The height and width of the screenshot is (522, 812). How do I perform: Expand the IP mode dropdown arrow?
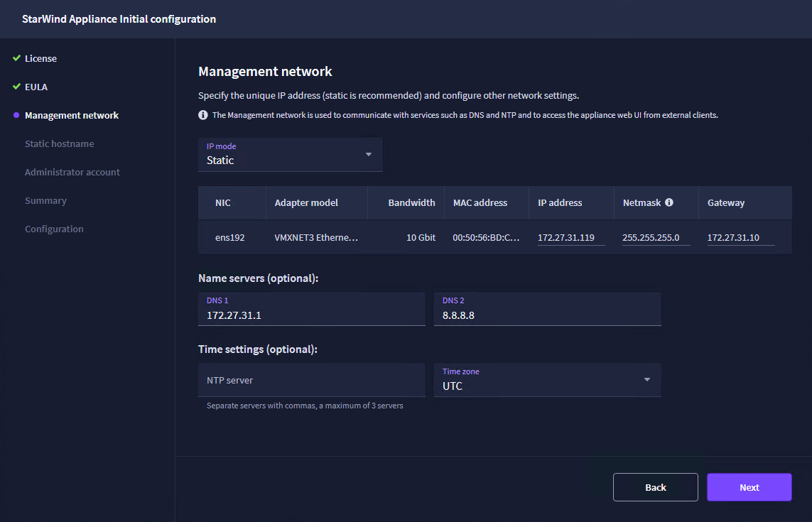click(369, 154)
